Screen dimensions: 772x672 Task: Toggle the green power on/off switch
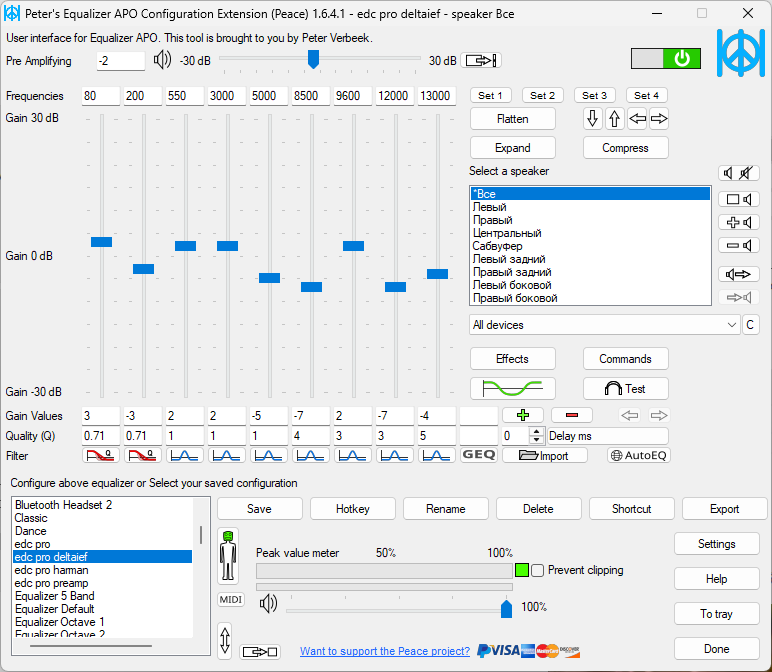point(666,59)
